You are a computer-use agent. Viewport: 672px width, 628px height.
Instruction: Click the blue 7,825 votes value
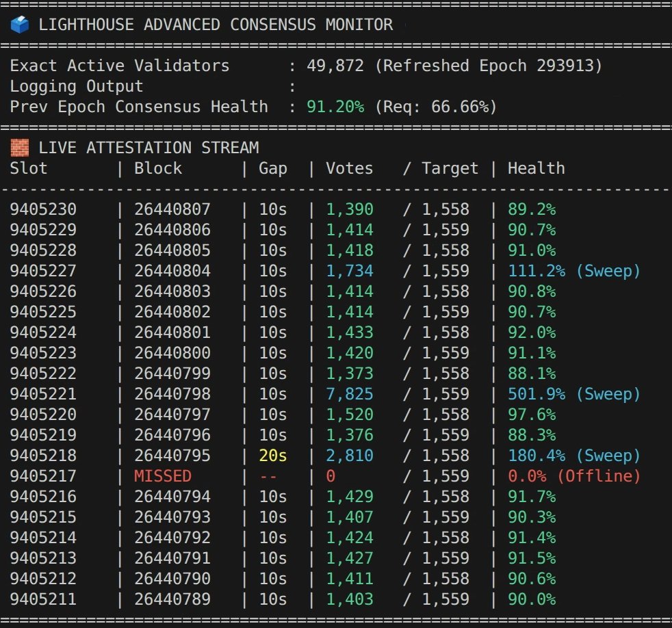coord(349,395)
